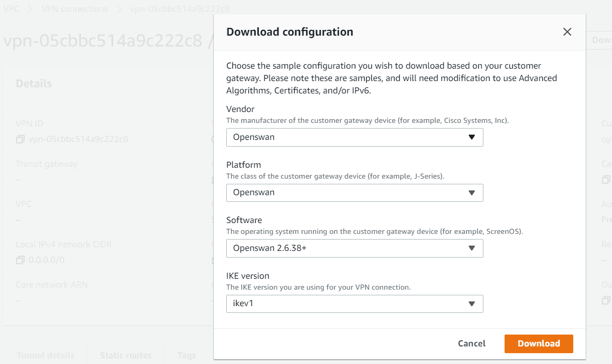The height and width of the screenshot is (364, 612).
Task: Switch to the Tags tab
Action: click(186, 355)
